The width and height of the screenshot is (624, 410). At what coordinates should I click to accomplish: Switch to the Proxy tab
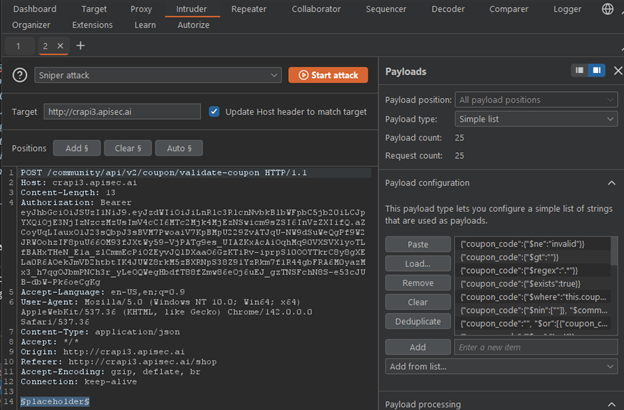pos(141,9)
